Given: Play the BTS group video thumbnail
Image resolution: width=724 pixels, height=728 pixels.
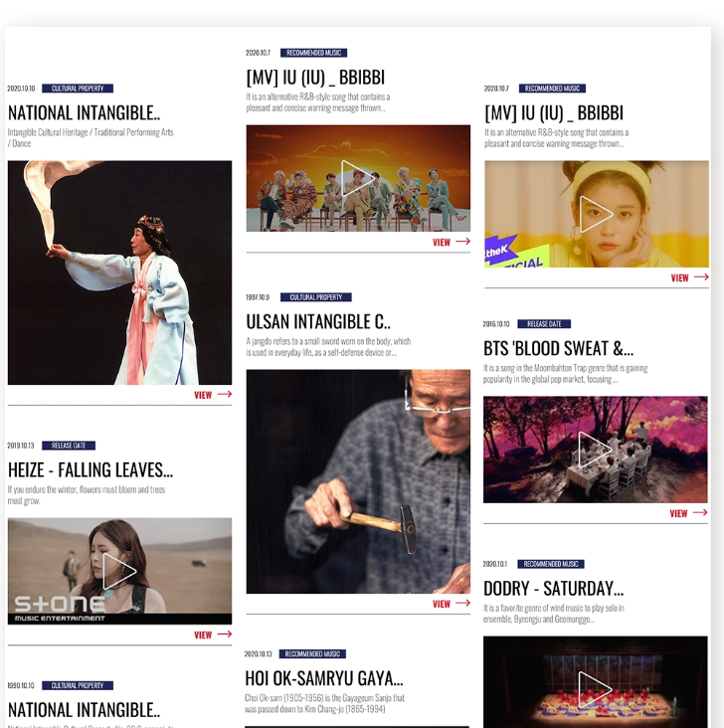Looking at the screenshot, I should coord(358,178).
